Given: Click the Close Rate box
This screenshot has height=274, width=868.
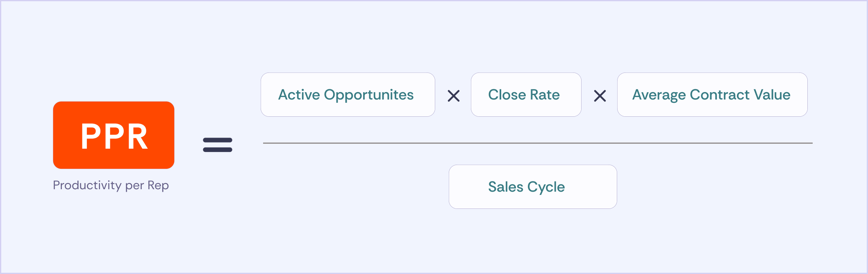Looking at the screenshot, I should click(526, 95).
